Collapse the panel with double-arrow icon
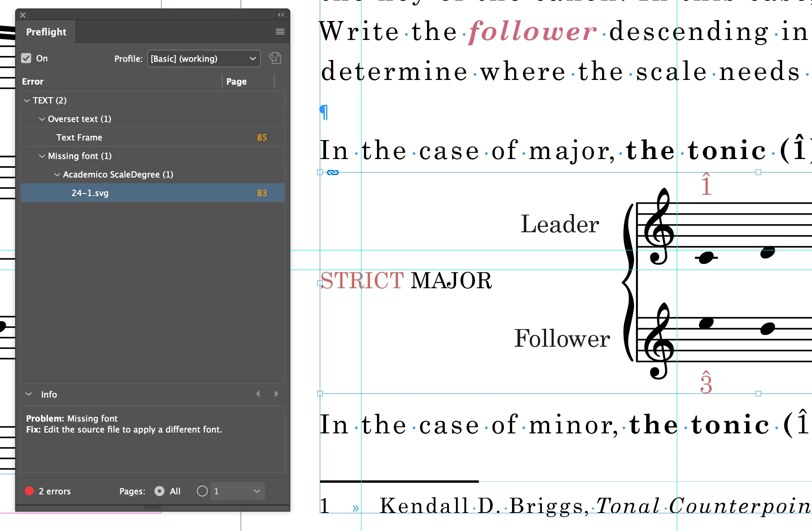 tap(281, 15)
